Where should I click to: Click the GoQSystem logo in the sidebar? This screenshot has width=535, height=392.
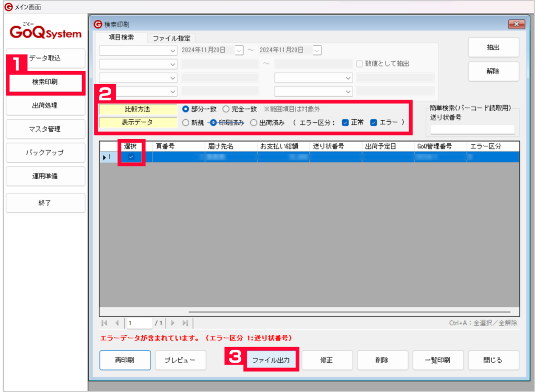[x=45, y=31]
